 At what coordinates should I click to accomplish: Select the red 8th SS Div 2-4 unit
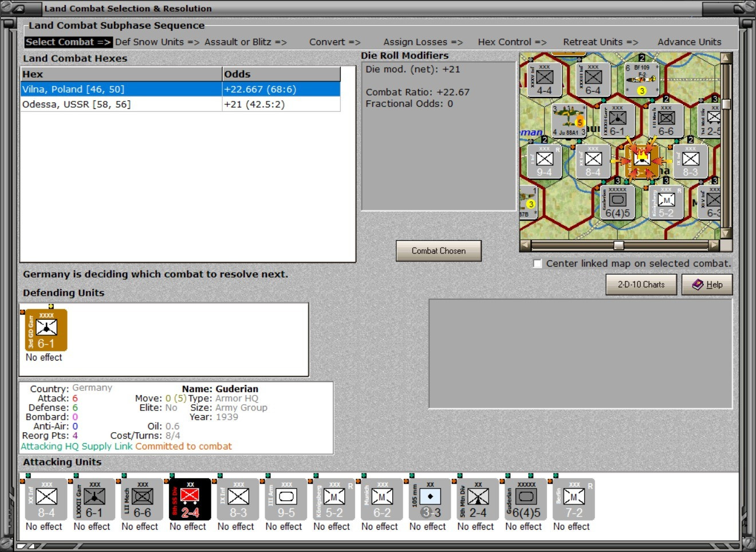(190, 499)
